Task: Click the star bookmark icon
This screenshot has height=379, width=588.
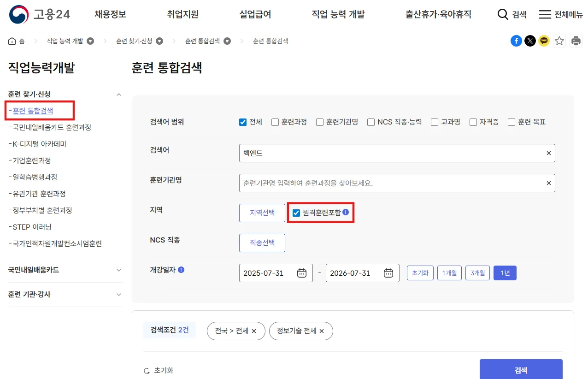Action: pyautogui.click(x=559, y=41)
